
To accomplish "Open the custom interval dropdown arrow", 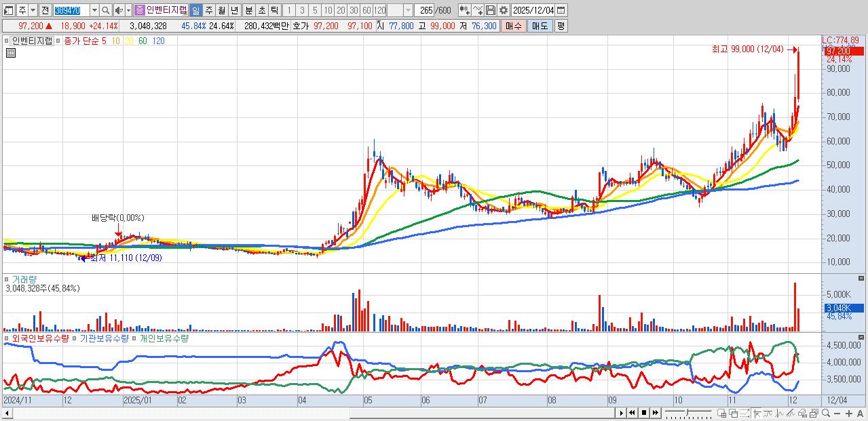I will [408, 10].
